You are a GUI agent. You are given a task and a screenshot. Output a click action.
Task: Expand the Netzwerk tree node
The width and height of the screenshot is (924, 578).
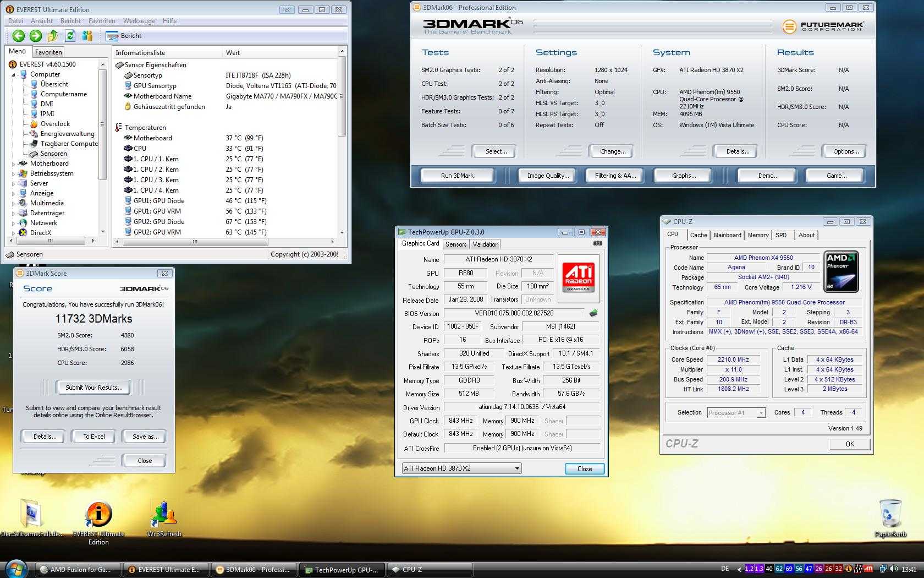point(14,223)
